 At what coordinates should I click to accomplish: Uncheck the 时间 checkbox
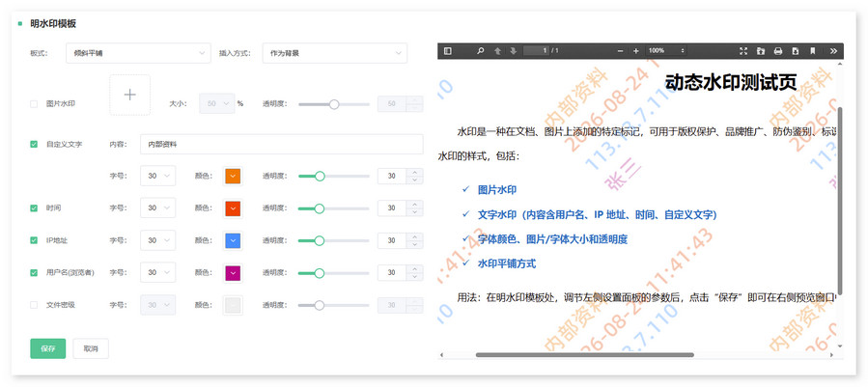(34, 208)
